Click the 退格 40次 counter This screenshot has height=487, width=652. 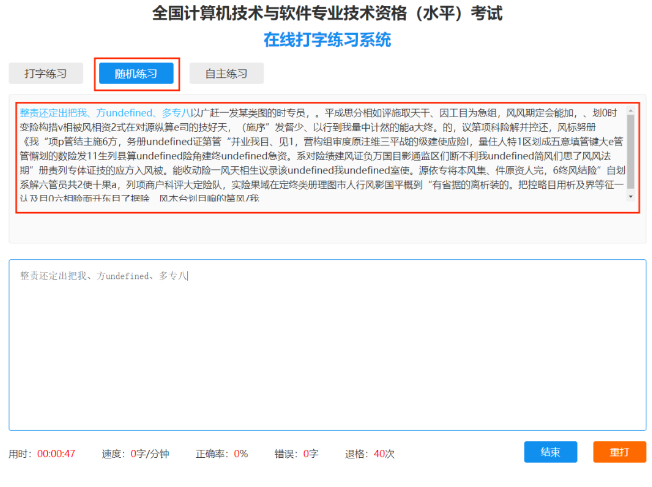(x=384, y=453)
